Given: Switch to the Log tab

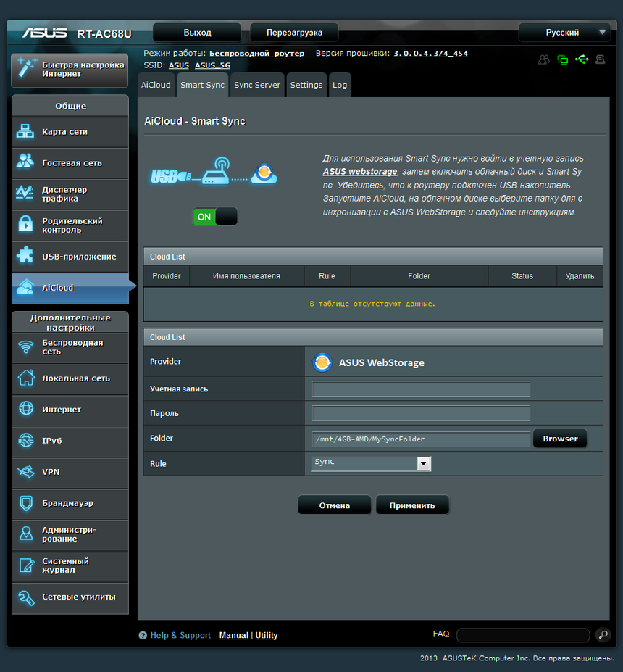Looking at the screenshot, I should click(340, 85).
